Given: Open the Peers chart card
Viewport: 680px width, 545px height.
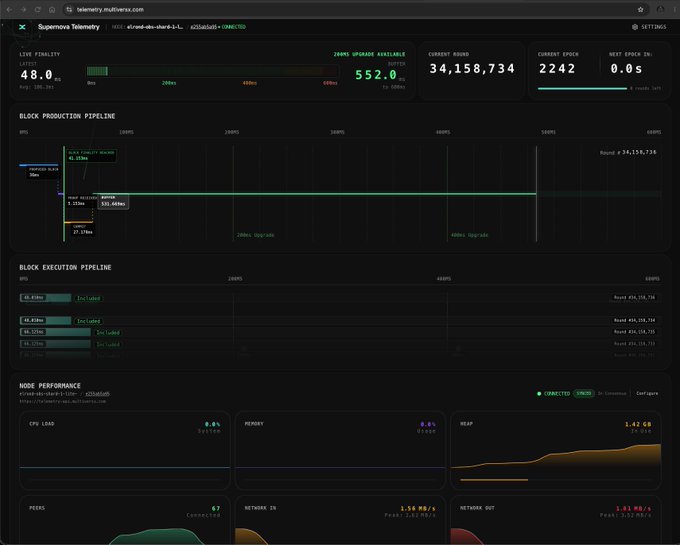Looking at the screenshot, I should point(124,520).
